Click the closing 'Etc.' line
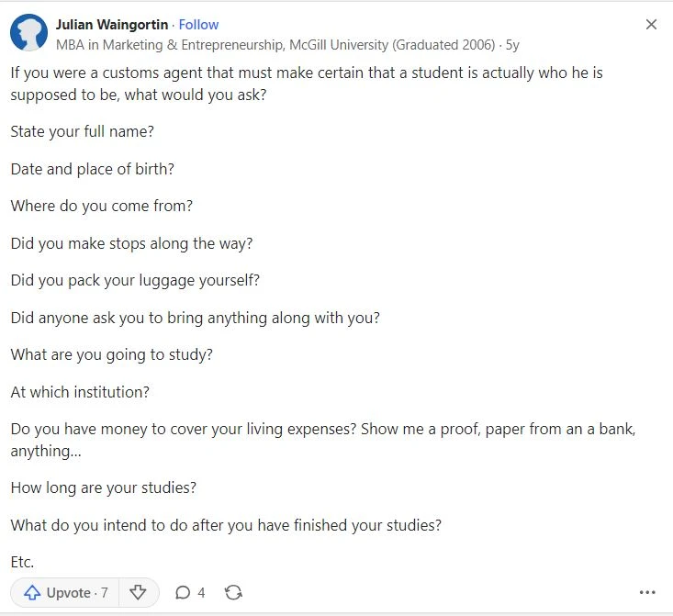 (22, 562)
